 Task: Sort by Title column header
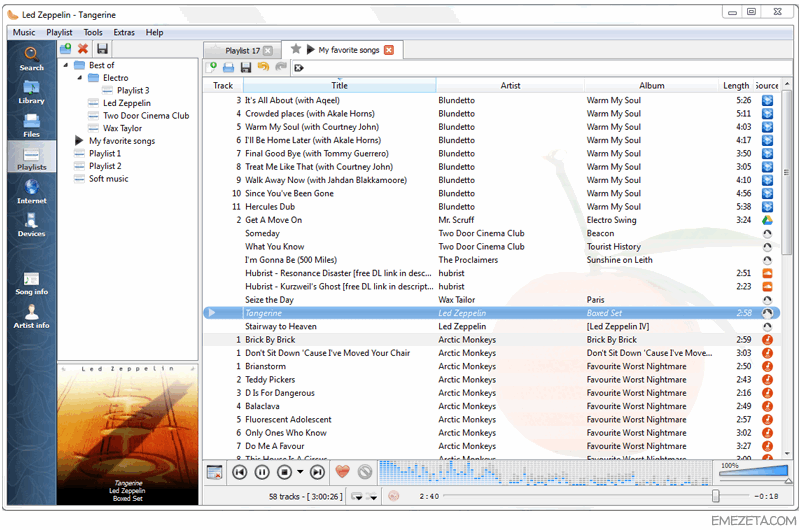(339, 86)
